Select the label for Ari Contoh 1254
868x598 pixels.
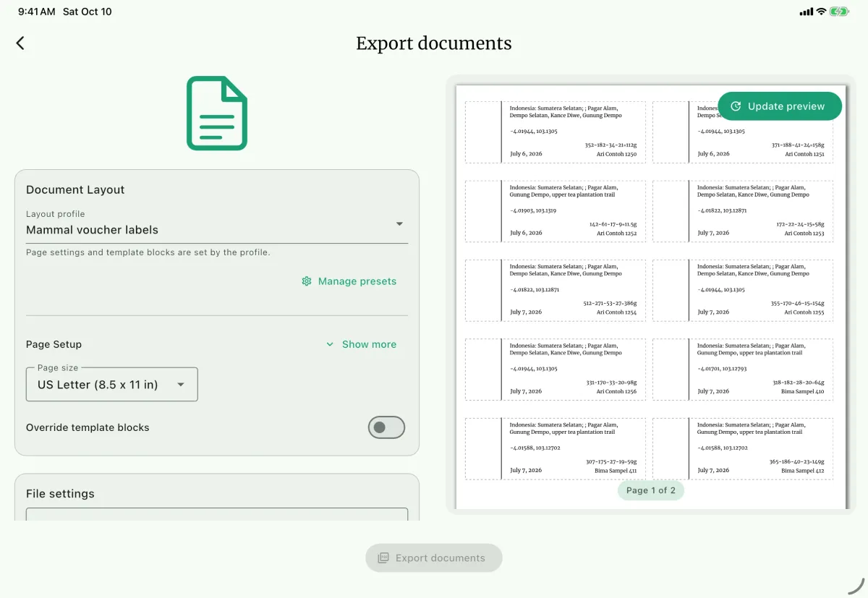point(556,290)
